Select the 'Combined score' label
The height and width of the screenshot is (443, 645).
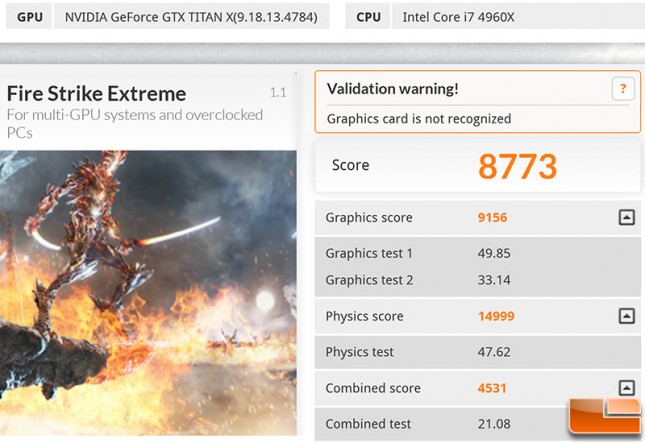coord(373,388)
